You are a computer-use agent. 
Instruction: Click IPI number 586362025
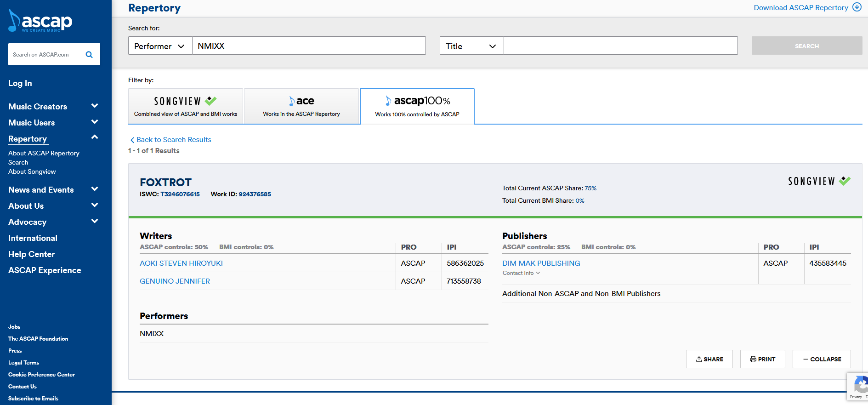pos(465,263)
